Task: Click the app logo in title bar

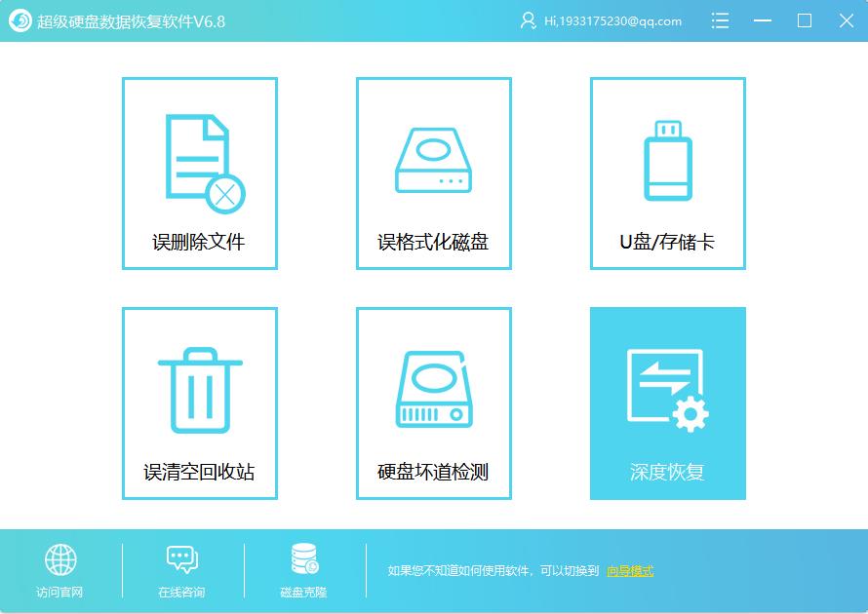Action: point(20,21)
